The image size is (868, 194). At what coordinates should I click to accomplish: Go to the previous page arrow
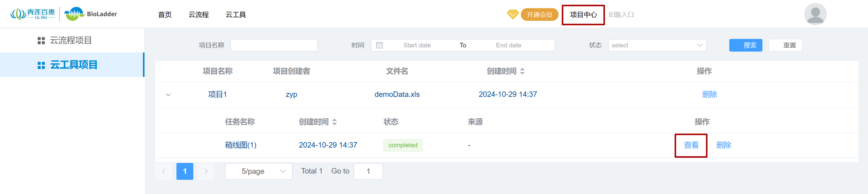pos(164,171)
